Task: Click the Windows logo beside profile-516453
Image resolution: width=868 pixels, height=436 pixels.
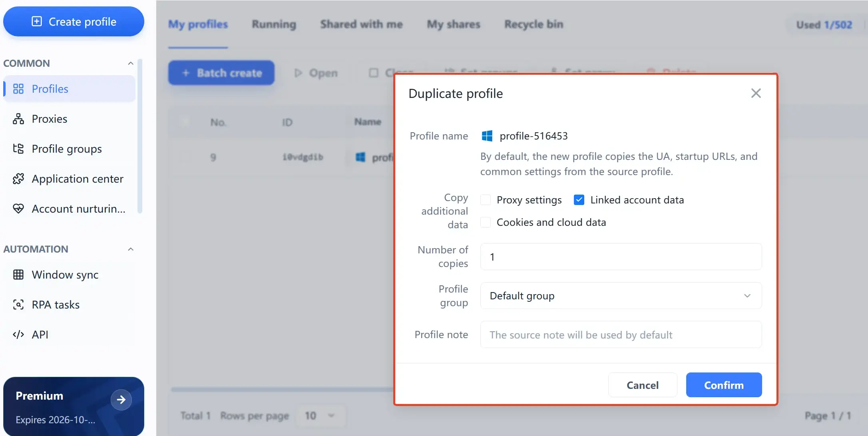Action: tap(487, 136)
